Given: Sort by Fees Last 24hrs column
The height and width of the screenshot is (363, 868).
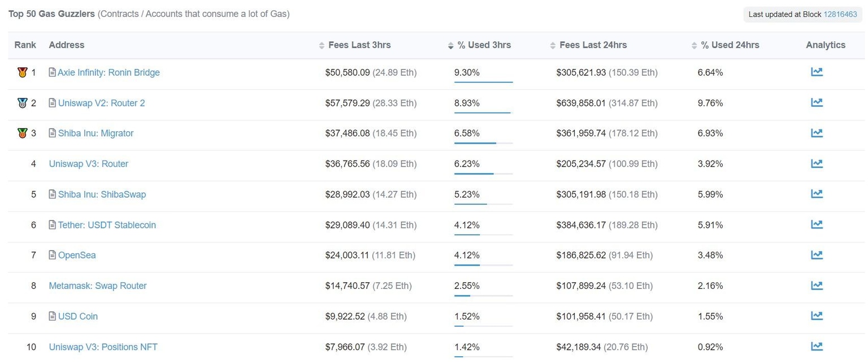Looking at the screenshot, I should point(592,45).
